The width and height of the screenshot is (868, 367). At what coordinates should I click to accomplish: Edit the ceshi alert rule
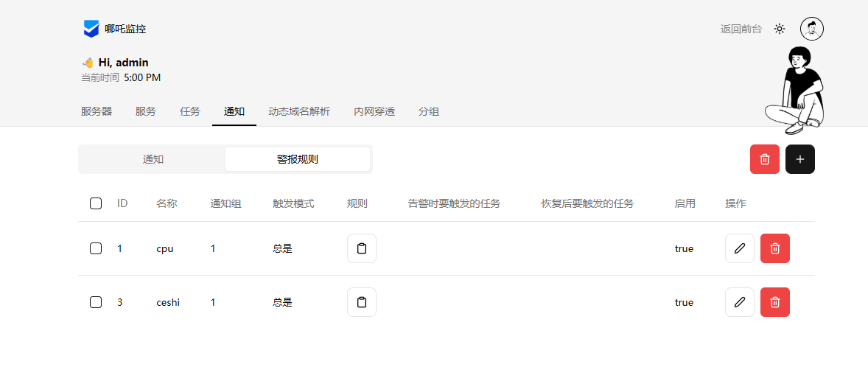[739, 302]
